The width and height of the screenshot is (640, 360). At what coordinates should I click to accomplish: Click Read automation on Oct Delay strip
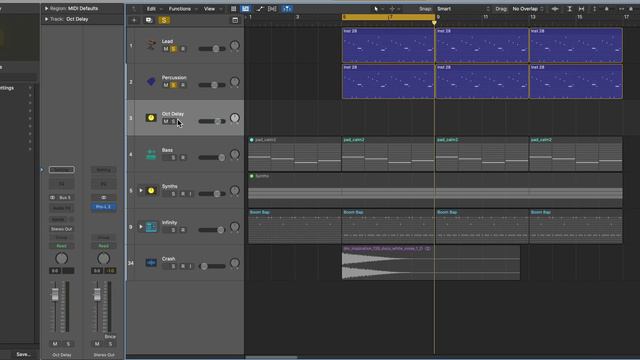coord(62,246)
